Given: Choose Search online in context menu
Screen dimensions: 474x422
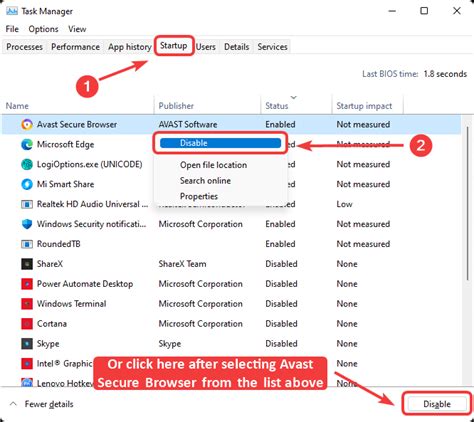Looking at the screenshot, I should tap(205, 180).
